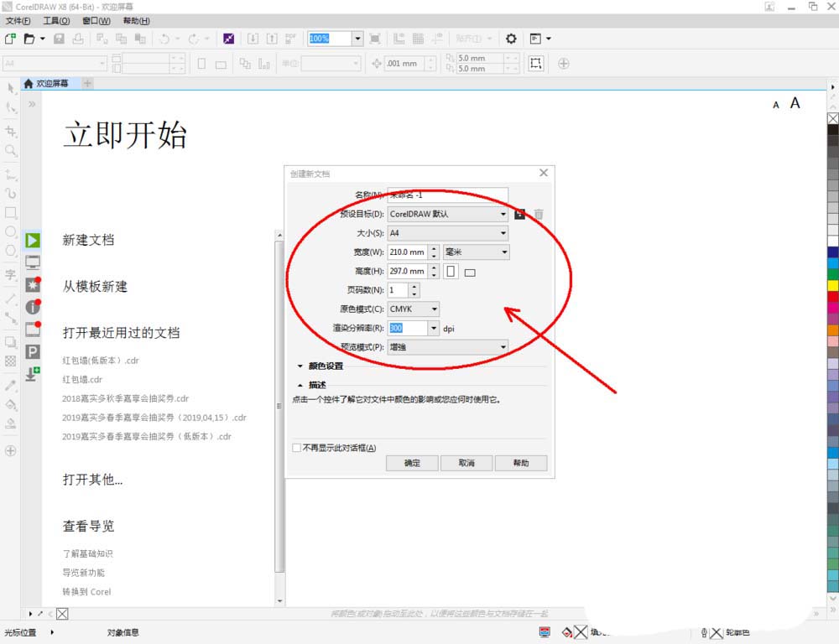The image size is (839, 644).
Task: Click the 名称 document name field
Action: pos(448,195)
